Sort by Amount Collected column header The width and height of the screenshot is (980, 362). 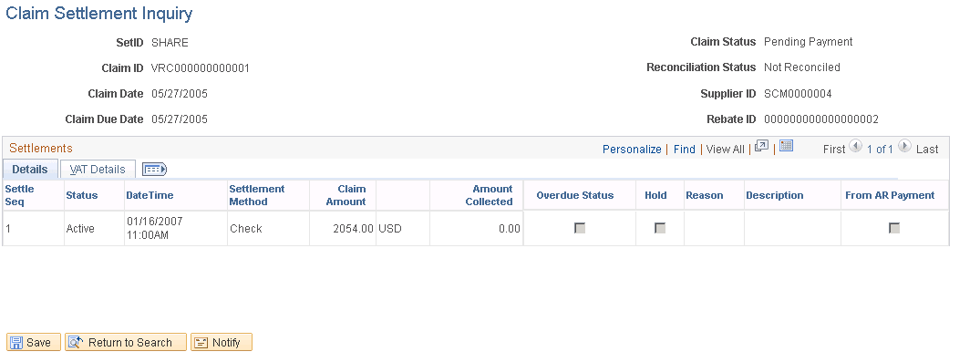pos(489,195)
